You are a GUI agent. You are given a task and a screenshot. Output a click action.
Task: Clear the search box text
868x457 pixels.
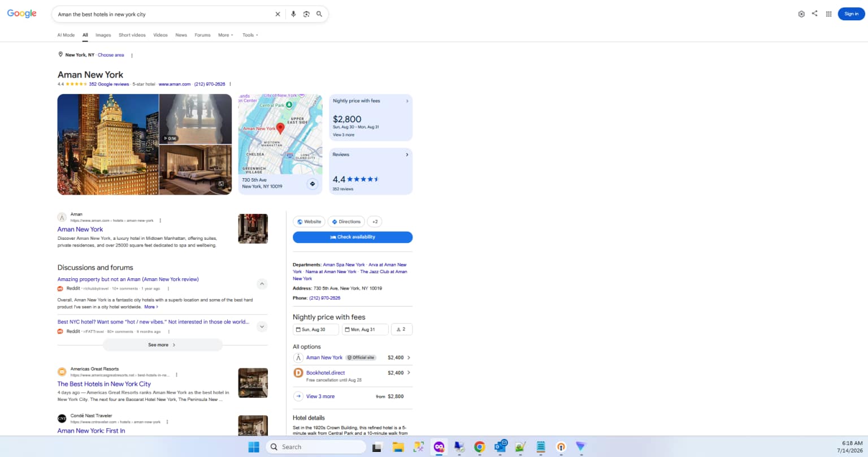pos(277,14)
